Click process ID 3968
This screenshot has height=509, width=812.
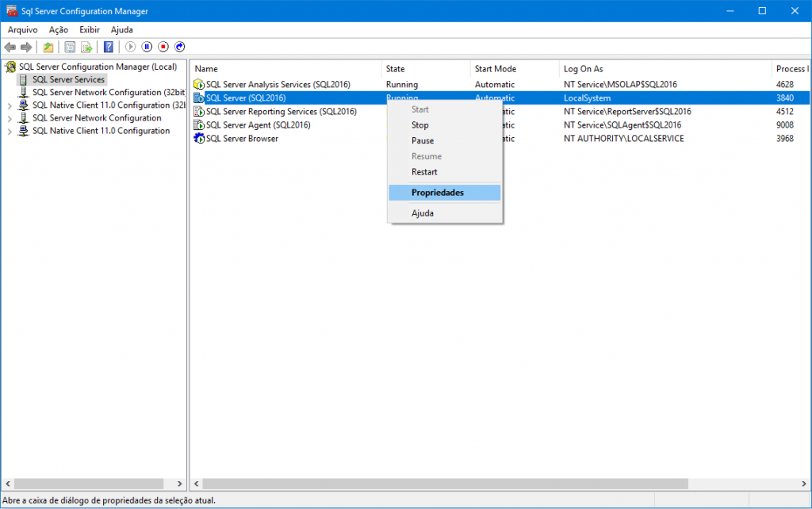coord(785,138)
